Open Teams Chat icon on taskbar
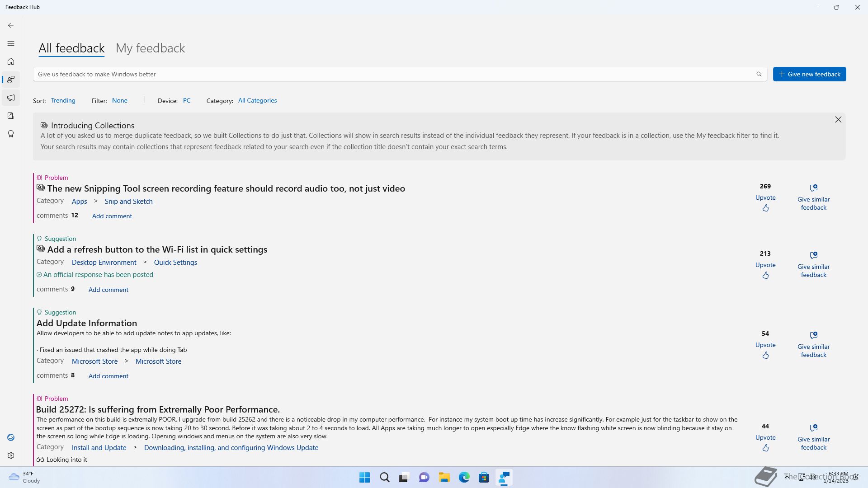 [x=424, y=478]
